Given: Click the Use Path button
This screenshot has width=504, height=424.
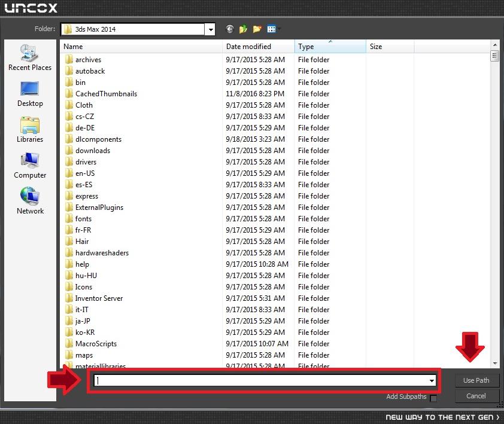Looking at the screenshot, I should click(x=476, y=380).
